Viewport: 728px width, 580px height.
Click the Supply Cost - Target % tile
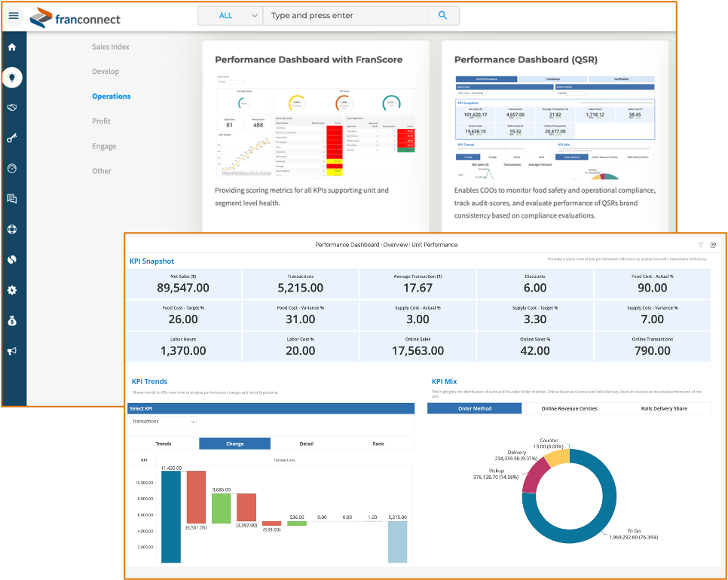535,316
